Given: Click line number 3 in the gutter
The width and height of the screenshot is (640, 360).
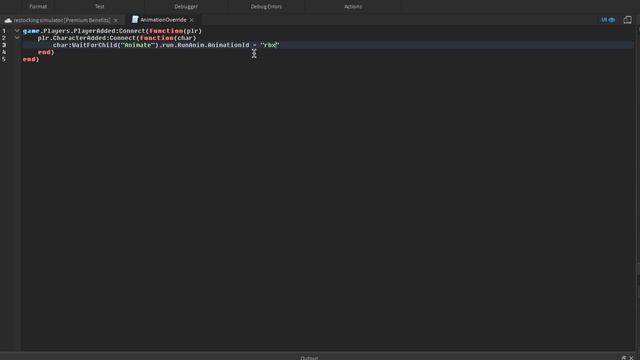Looking at the screenshot, I should coord(4,45).
